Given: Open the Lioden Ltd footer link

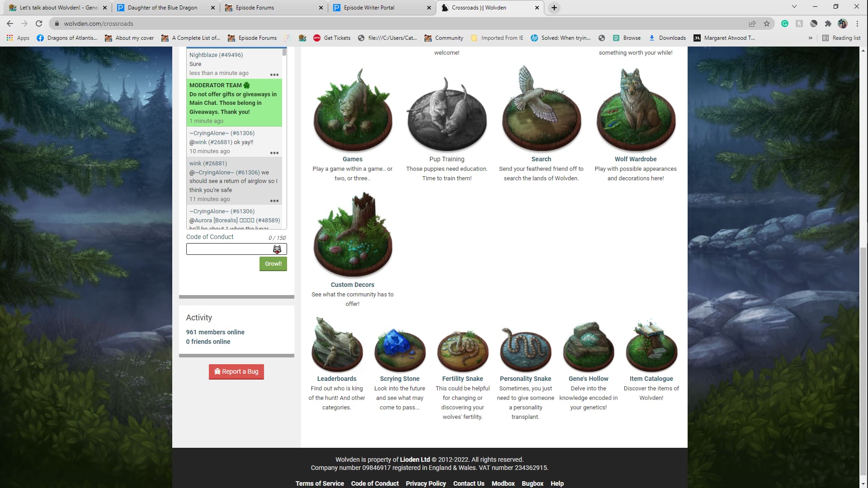Looking at the screenshot, I should (415, 460).
